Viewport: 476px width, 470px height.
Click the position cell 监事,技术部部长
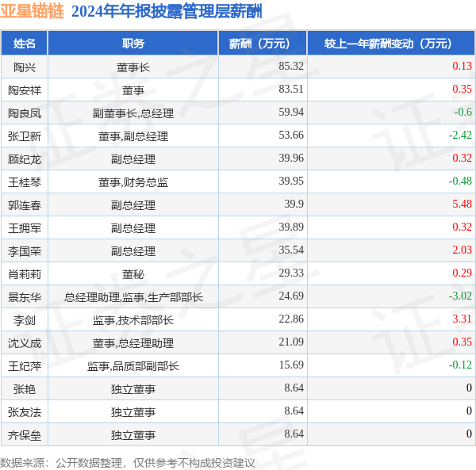(x=133, y=320)
